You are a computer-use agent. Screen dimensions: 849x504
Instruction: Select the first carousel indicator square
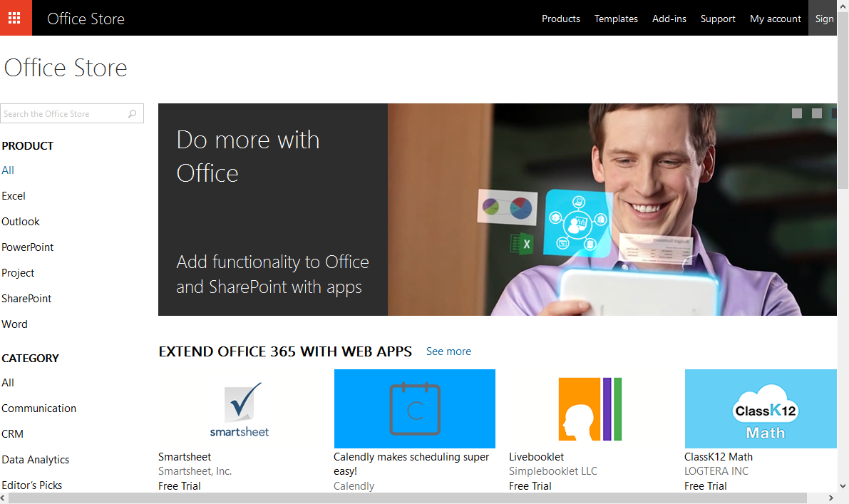coord(797,113)
